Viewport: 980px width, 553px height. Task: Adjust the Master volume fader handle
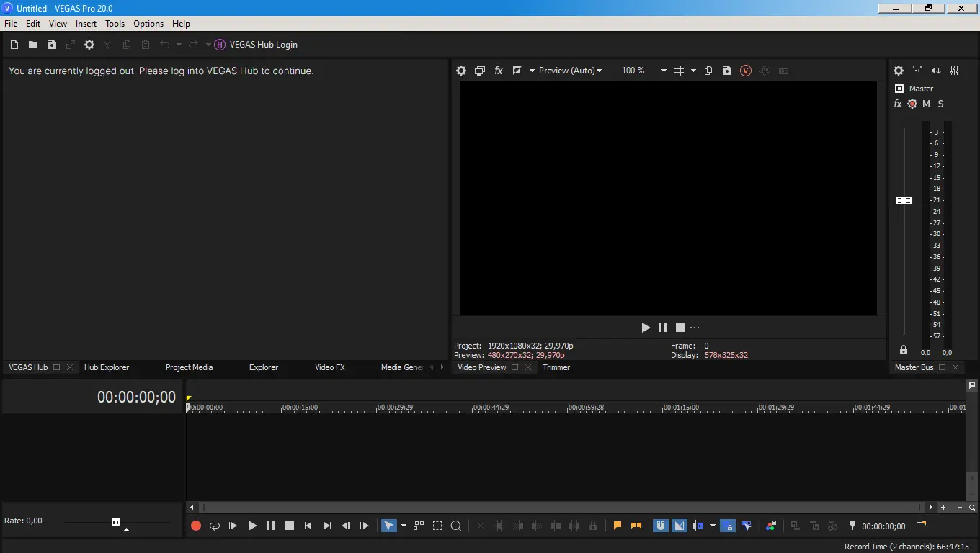point(904,200)
